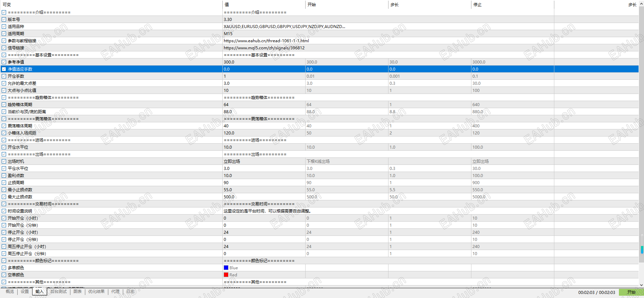Select the 输入 tab

tap(40, 292)
